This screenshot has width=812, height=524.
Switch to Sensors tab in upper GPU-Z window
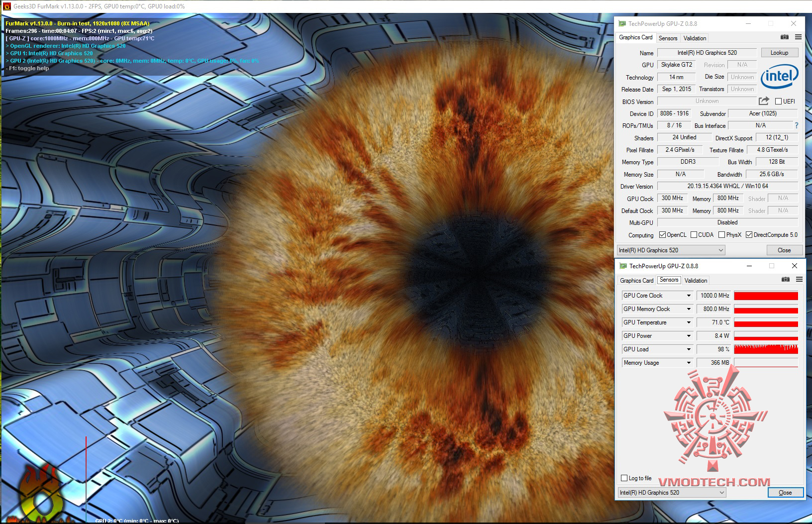[668, 38]
